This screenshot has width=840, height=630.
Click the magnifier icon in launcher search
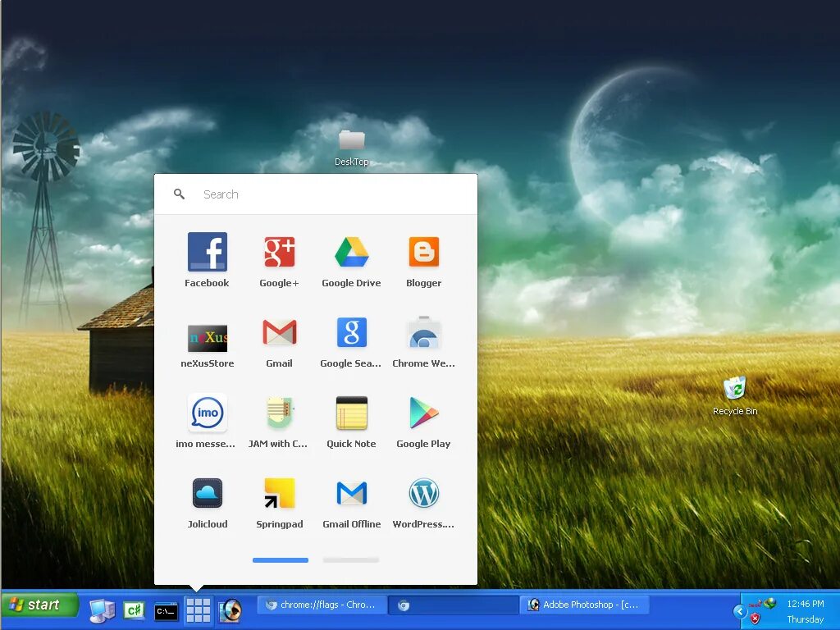click(180, 194)
